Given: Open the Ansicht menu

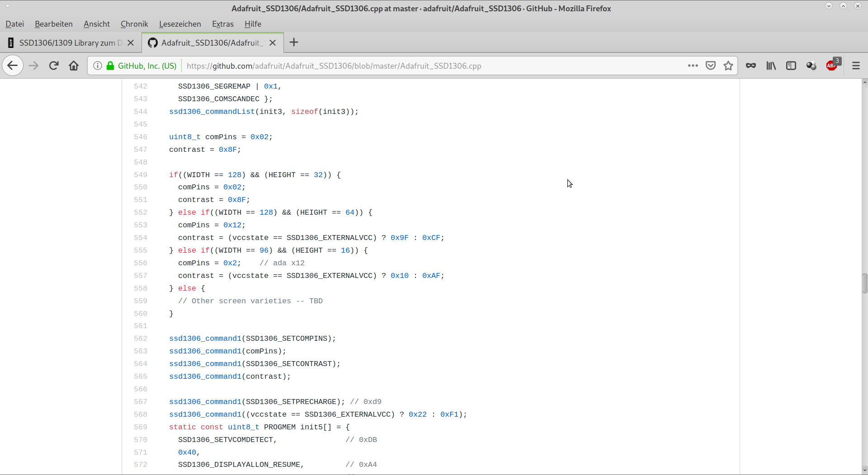Looking at the screenshot, I should pyautogui.click(x=97, y=24).
